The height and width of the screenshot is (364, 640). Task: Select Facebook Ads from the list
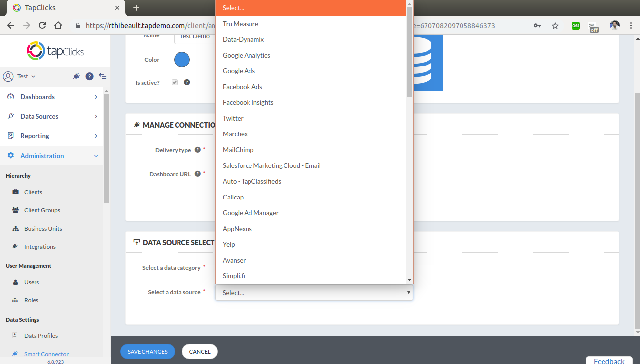tap(311, 87)
